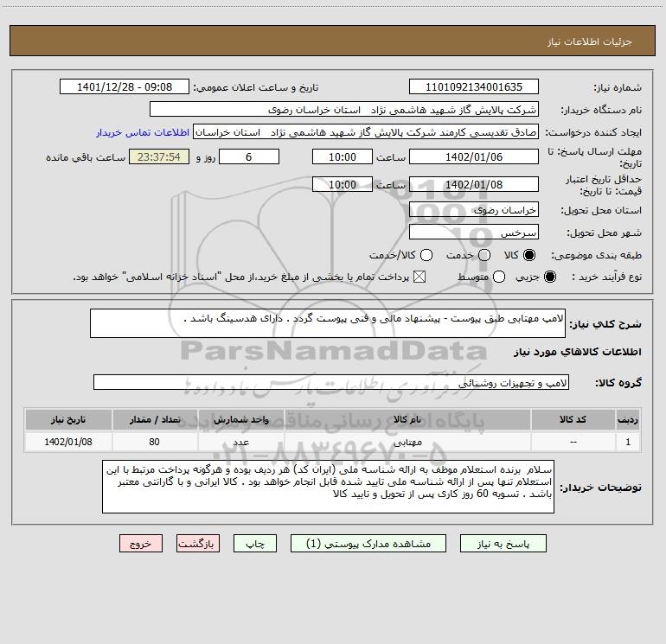Click the remaining days field showing 6

point(249,156)
